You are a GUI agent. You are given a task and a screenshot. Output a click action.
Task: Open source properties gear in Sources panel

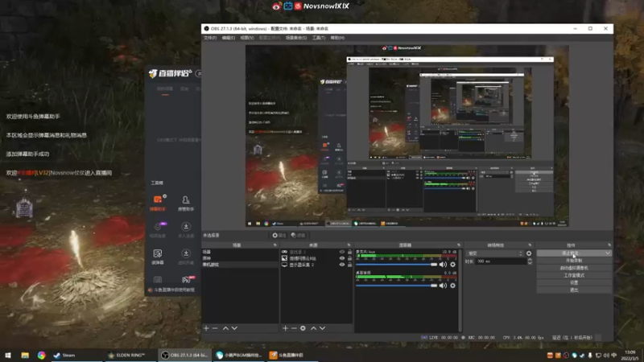303,328
